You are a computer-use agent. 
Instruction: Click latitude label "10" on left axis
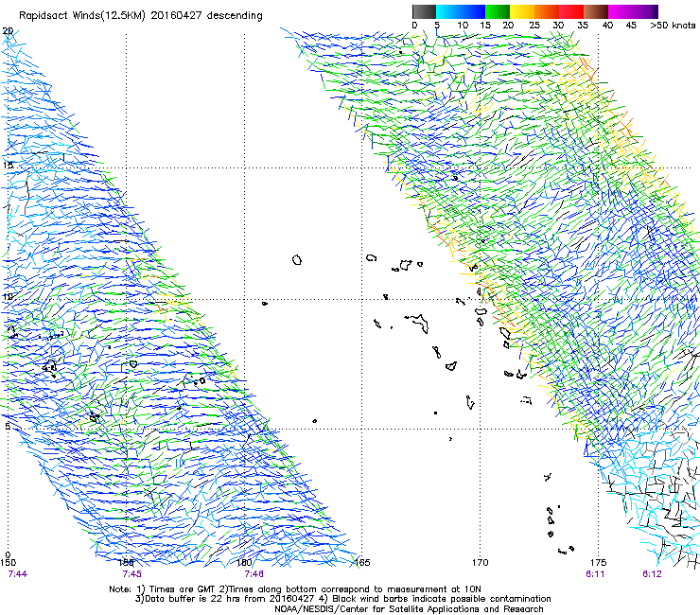click(x=8, y=296)
